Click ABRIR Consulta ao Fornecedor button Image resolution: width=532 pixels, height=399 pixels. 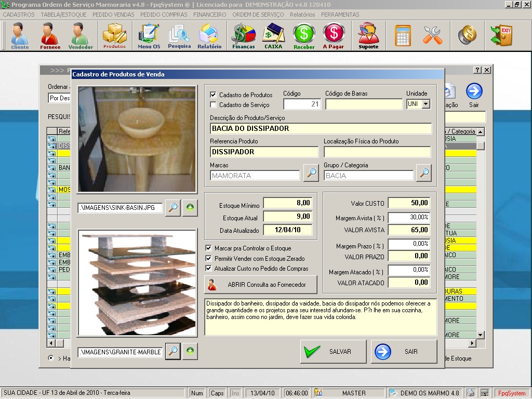click(261, 285)
